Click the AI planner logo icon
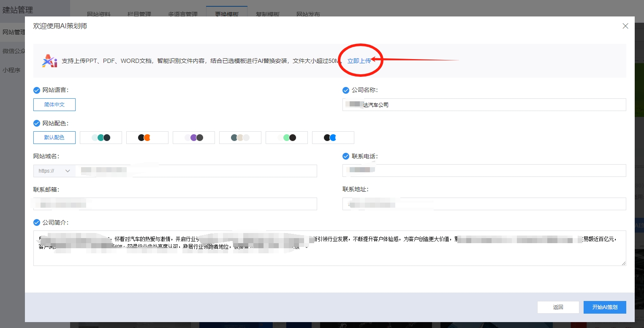The image size is (644, 328). pos(49,61)
